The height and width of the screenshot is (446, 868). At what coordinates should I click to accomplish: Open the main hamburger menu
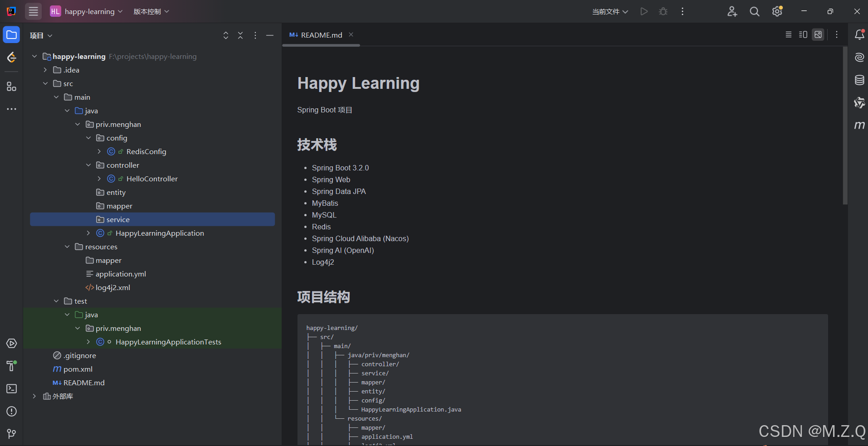click(x=33, y=11)
